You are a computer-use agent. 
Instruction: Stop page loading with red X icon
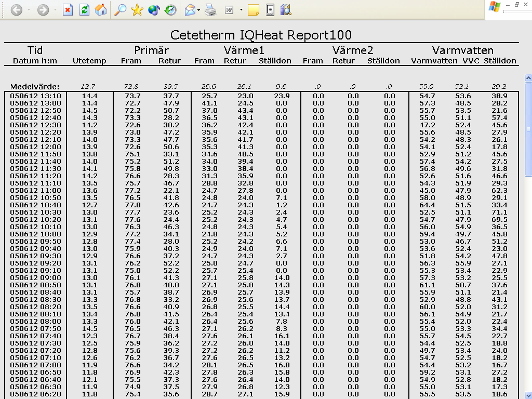(68, 10)
